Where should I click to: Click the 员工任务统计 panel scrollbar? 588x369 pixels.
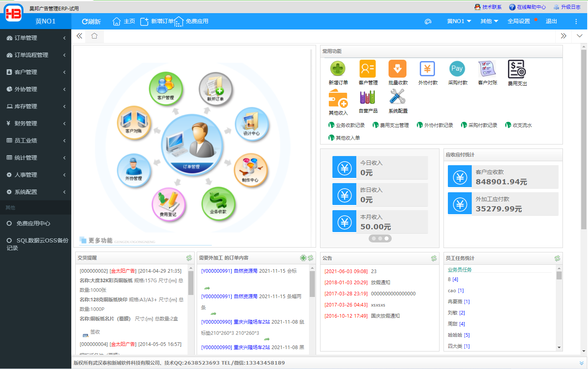(x=559, y=275)
